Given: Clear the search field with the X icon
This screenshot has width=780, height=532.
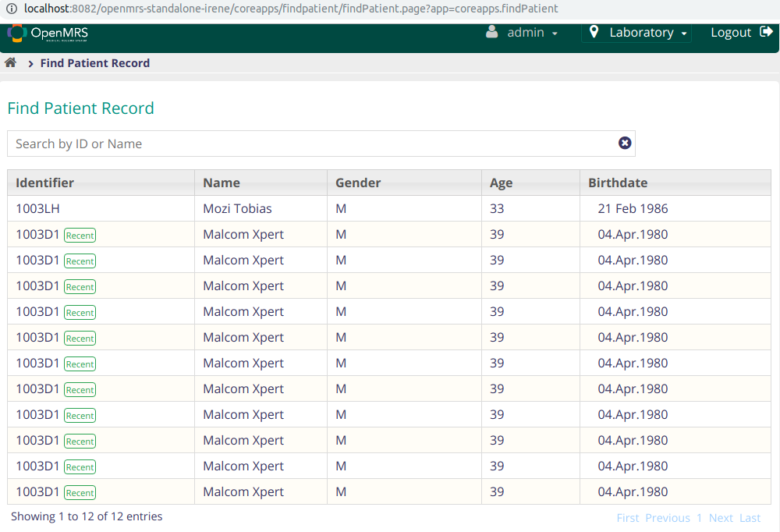Looking at the screenshot, I should coord(625,144).
